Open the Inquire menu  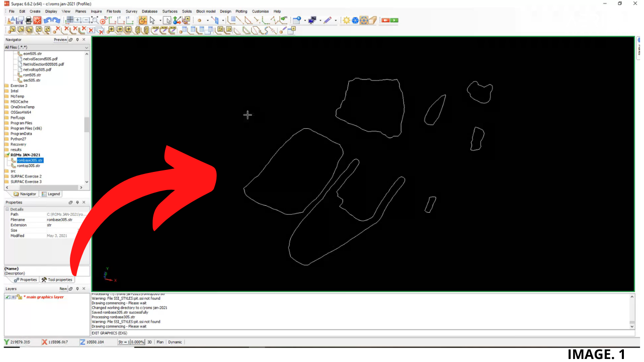96,11
